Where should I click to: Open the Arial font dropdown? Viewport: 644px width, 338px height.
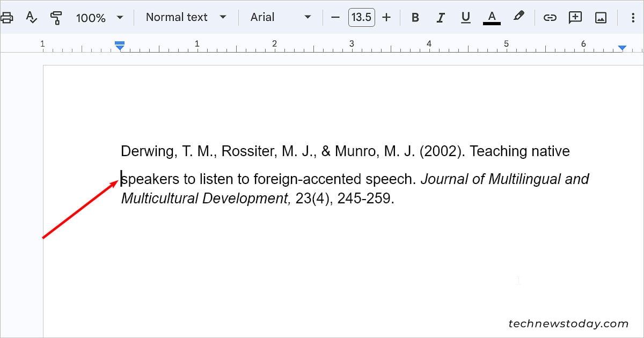[281, 17]
